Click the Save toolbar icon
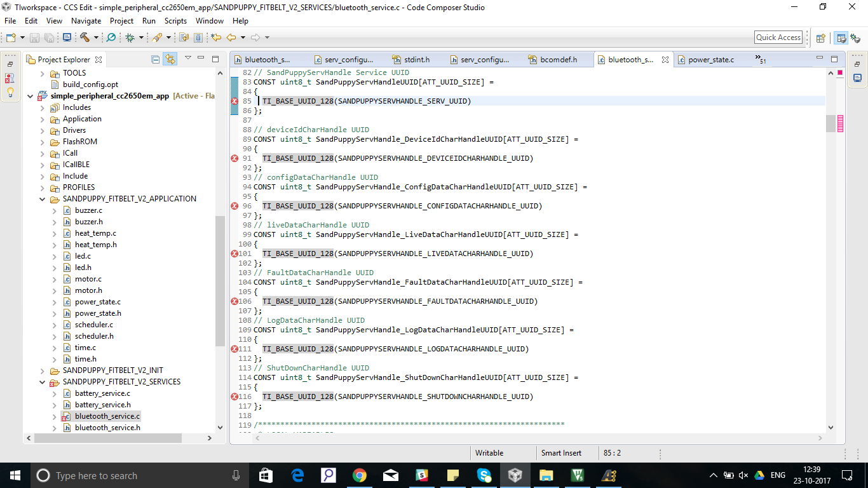This screenshot has width=868, height=488. pyautogui.click(x=34, y=37)
